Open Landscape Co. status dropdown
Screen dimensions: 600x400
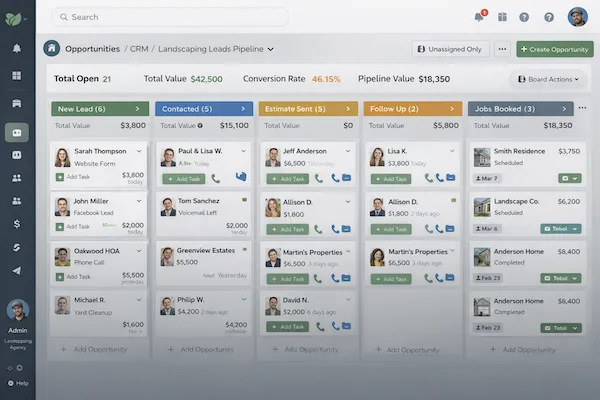[561, 229]
